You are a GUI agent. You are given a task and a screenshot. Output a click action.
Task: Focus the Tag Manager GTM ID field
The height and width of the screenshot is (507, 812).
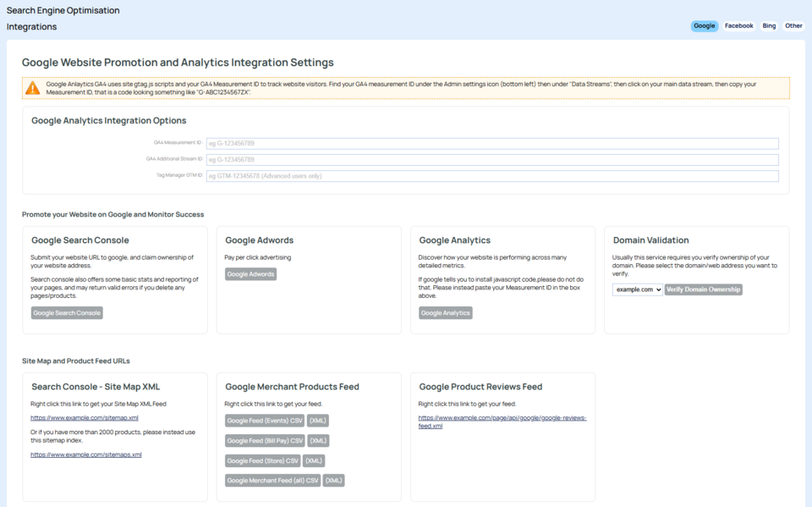tap(492, 176)
